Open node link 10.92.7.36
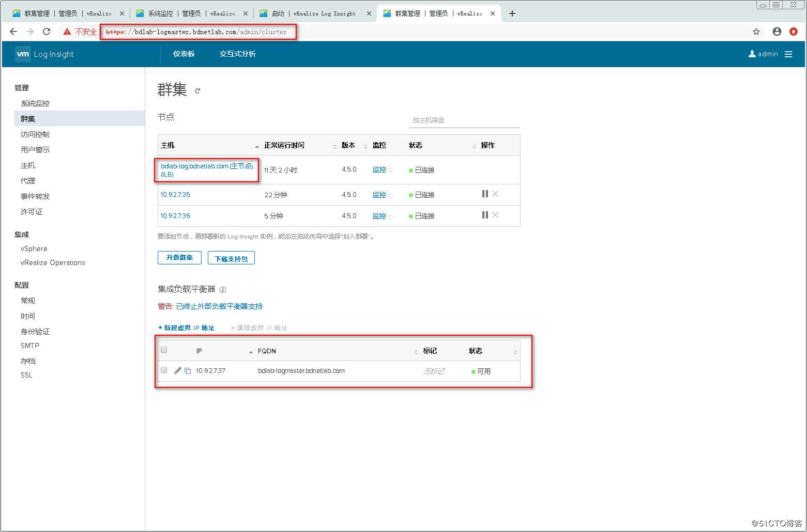This screenshot has height=532, width=807. (175, 216)
